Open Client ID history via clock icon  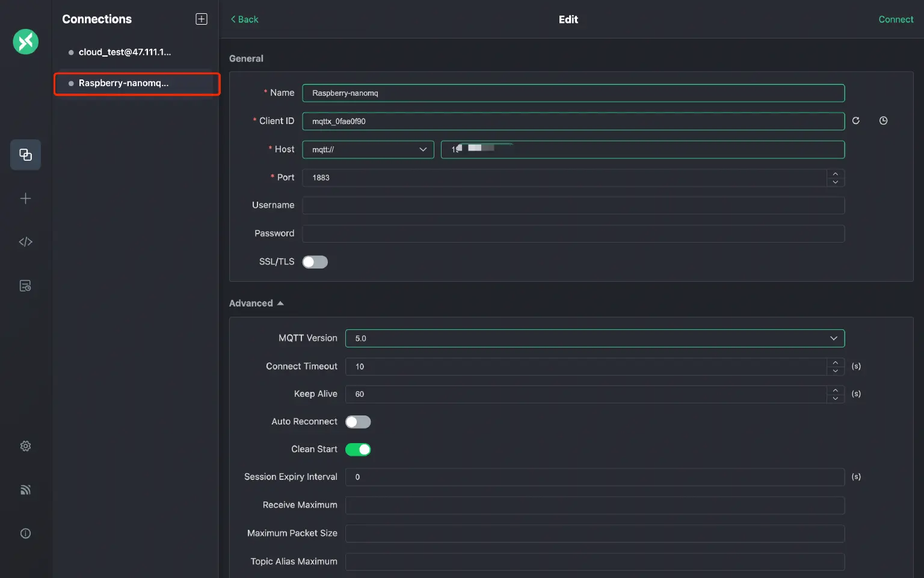[x=882, y=120]
